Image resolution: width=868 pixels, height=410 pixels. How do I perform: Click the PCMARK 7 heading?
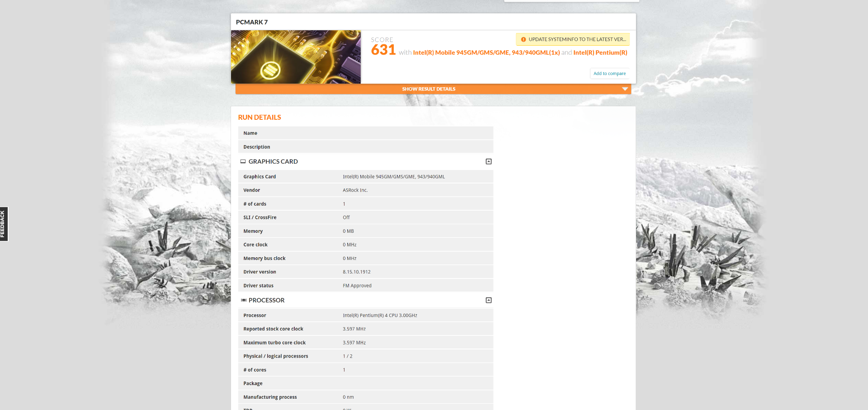[252, 22]
